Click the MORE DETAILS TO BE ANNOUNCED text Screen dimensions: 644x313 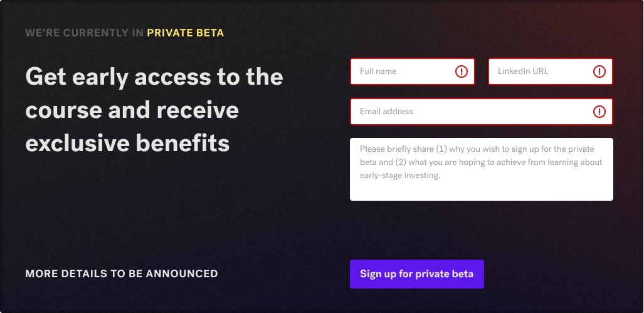click(122, 273)
